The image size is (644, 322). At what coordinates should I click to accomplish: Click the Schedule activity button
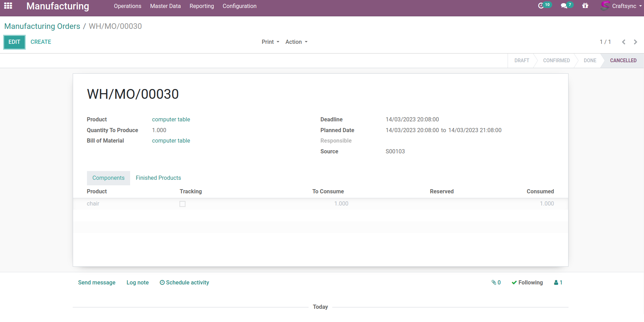click(184, 282)
